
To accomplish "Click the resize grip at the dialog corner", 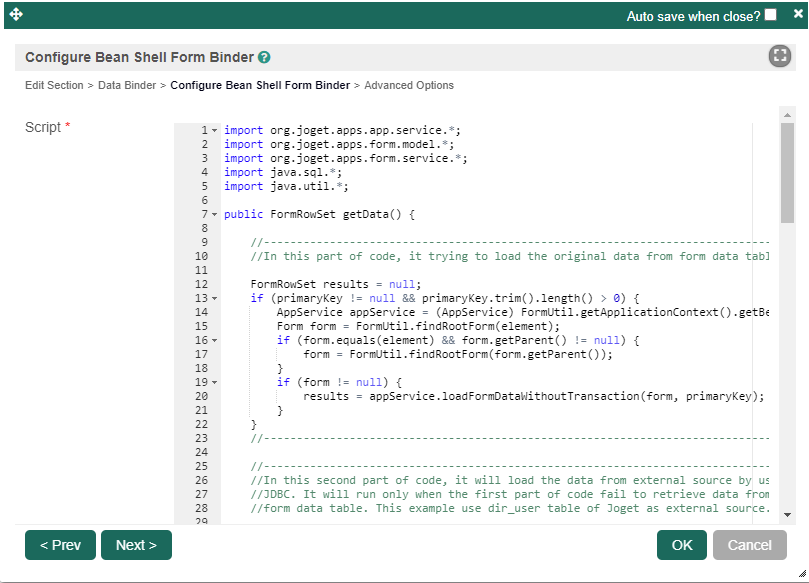I will click(x=801, y=575).
